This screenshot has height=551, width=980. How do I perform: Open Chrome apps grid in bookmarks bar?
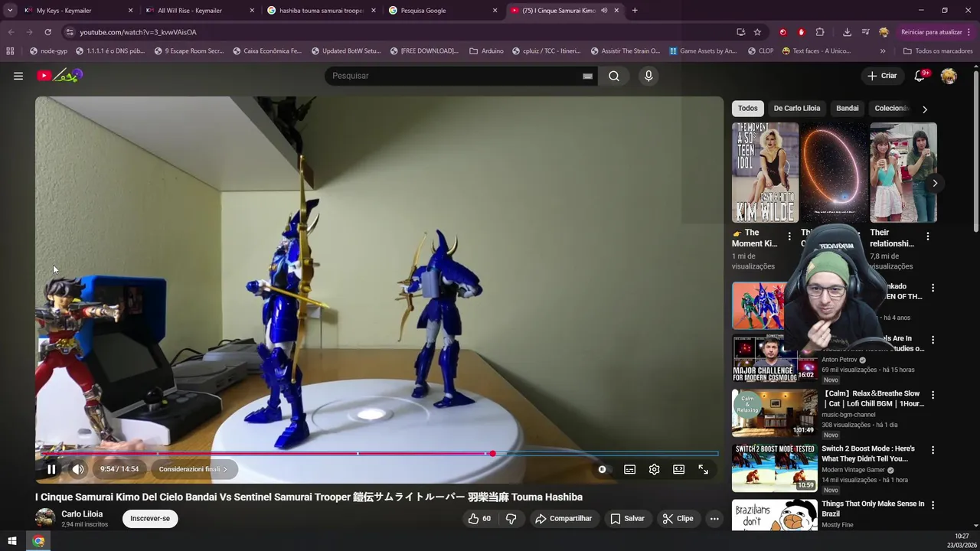click(10, 51)
